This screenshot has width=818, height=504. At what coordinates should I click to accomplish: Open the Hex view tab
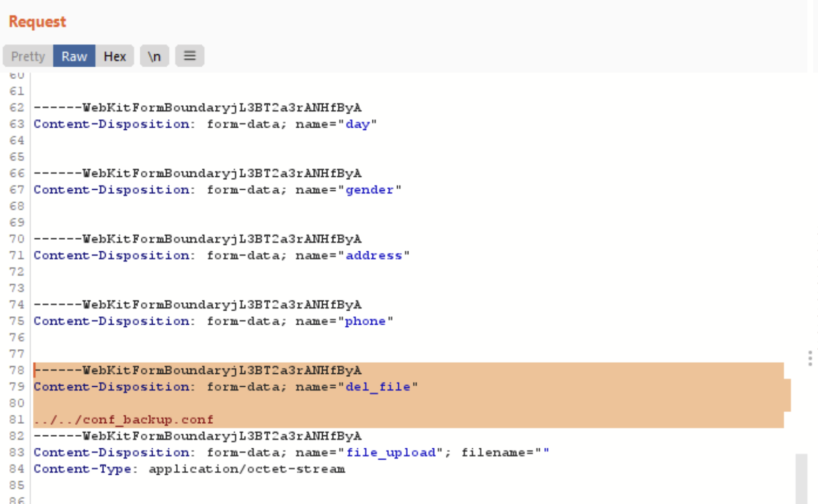point(115,56)
